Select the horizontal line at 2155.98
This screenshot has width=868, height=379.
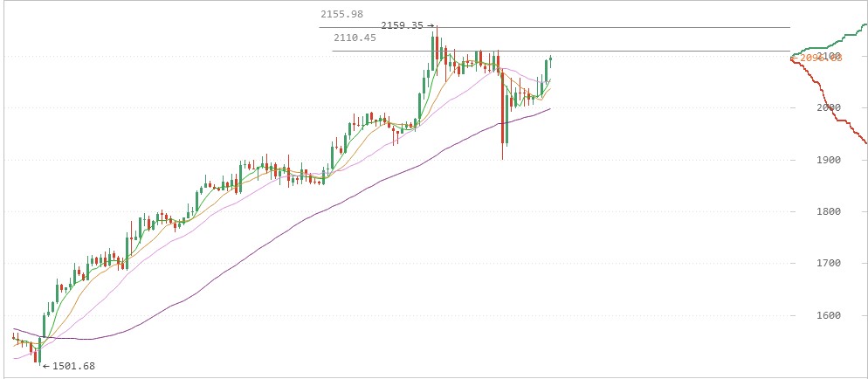tap(555, 27)
